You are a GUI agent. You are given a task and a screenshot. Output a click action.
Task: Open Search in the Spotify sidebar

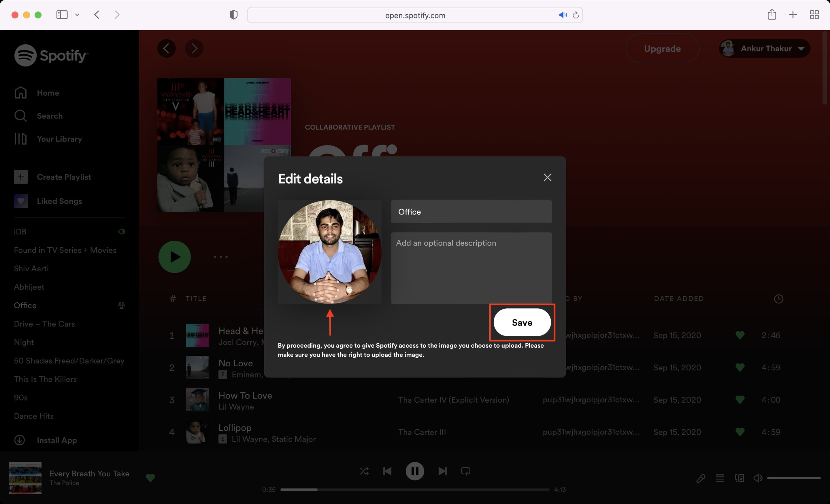point(38,116)
